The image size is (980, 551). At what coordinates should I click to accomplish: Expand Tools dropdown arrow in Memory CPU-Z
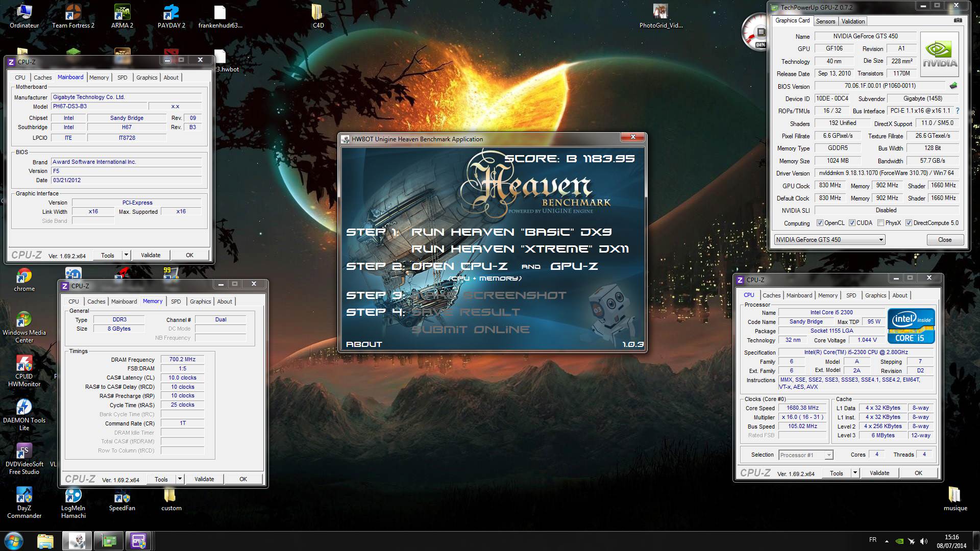tap(180, 479)
